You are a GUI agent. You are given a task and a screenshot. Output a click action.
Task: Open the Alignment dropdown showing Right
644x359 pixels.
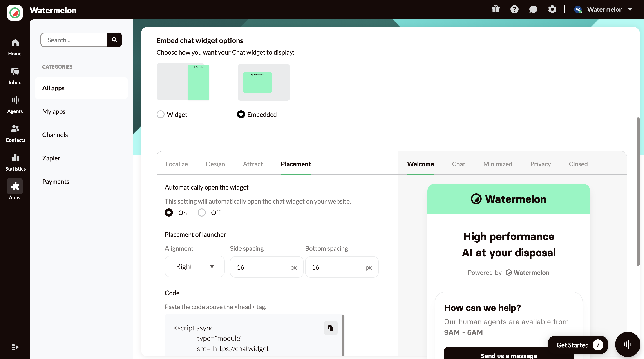(x=195, y=267)
